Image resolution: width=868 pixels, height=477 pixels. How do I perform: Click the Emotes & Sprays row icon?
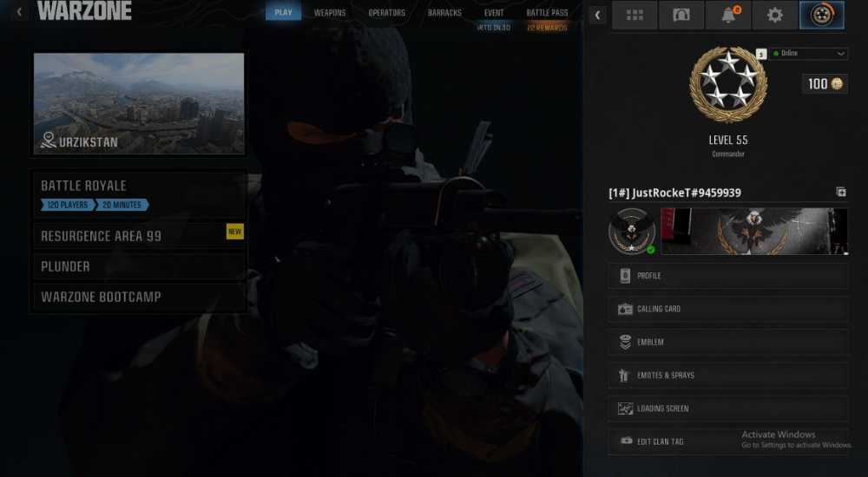(x=624, y=376)
